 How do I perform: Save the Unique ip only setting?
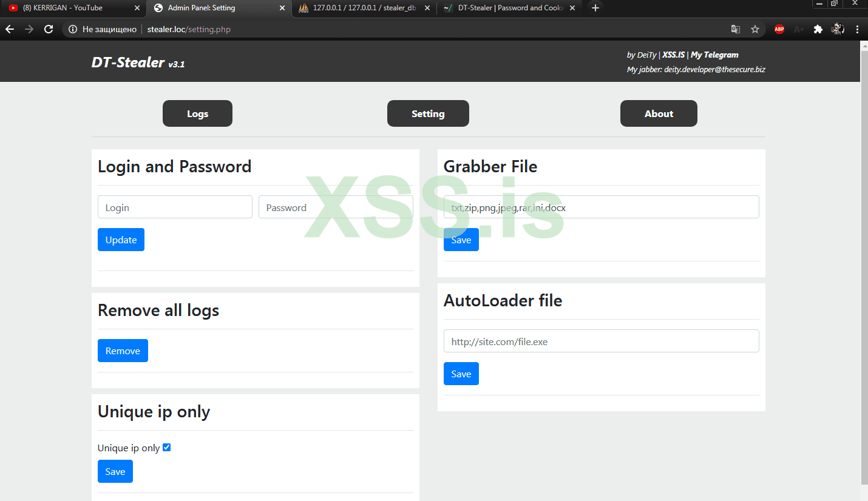[x=115, y=471]
